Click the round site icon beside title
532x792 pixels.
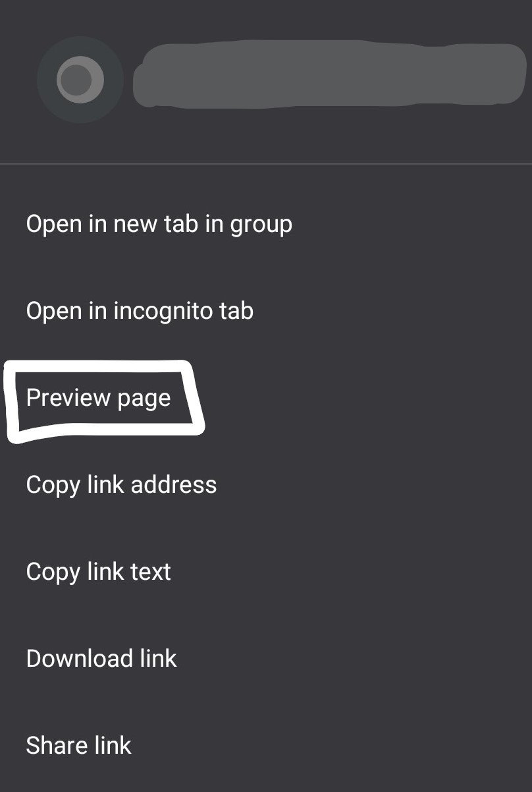[x=80, y=80]
